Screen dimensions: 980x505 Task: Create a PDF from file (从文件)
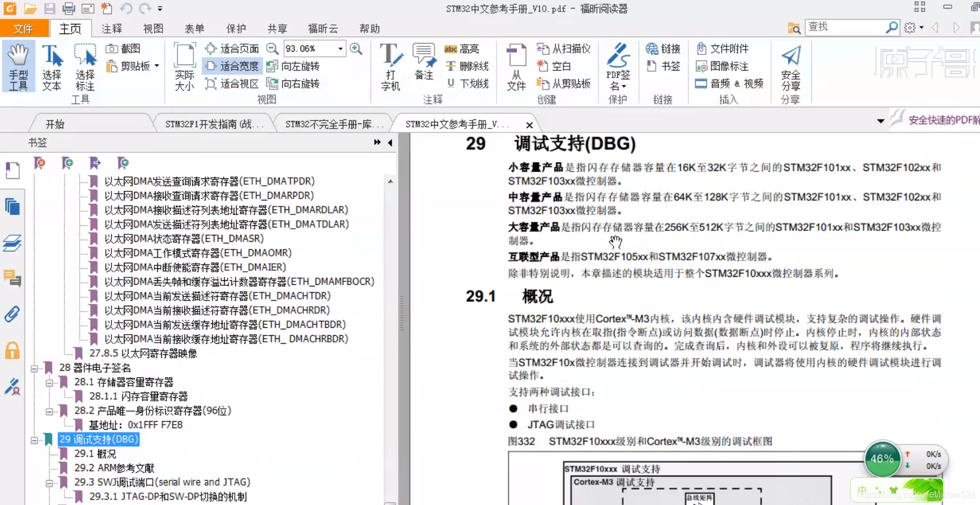click(x=516, y=67)
